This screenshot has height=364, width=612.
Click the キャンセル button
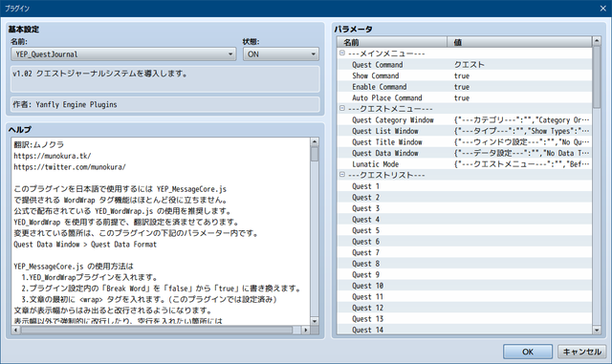(581, 352)
